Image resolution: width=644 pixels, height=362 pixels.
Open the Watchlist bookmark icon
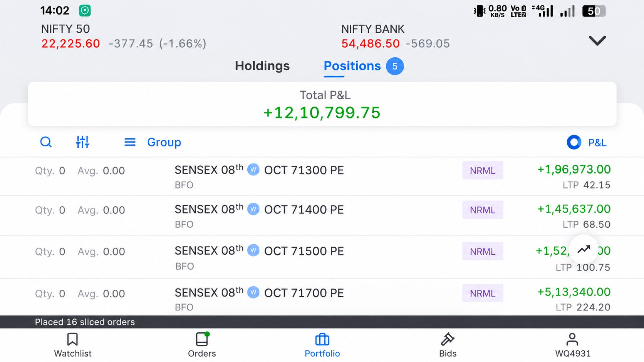[x=72, y=339]
